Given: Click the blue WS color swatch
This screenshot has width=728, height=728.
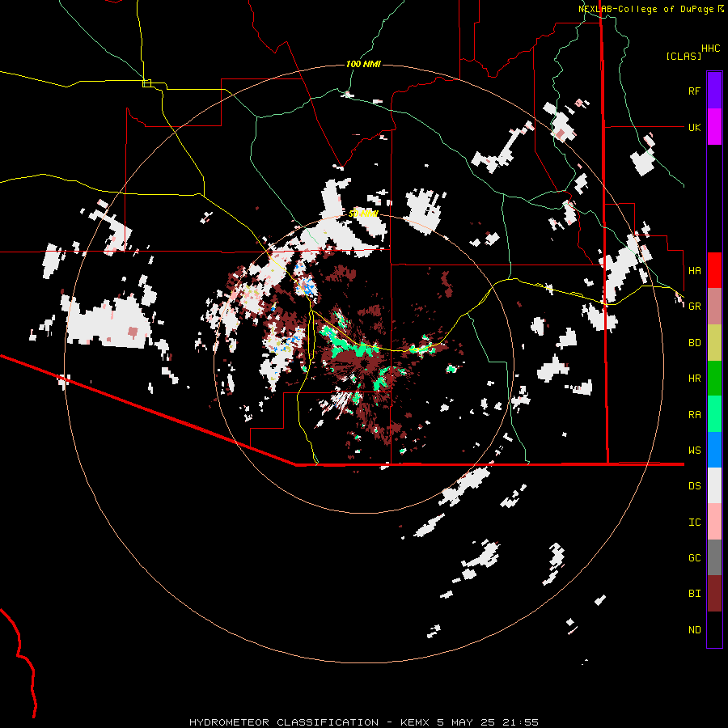Looking at the screenshot, I should click(714, 450).
